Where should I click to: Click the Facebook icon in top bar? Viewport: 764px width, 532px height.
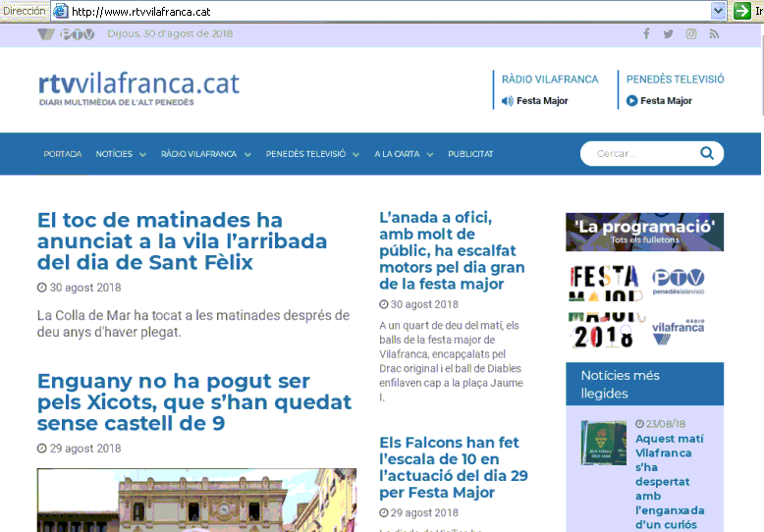[x=646, y=34]
